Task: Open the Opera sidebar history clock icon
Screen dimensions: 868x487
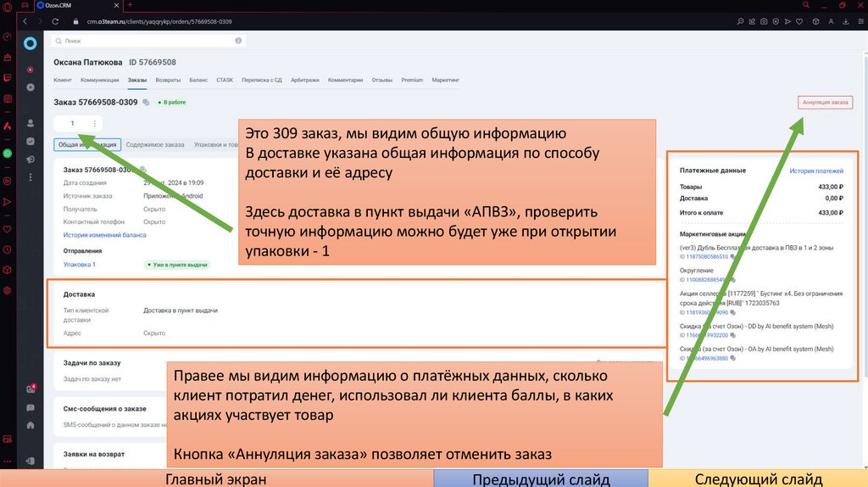Action: click(7, 249)
